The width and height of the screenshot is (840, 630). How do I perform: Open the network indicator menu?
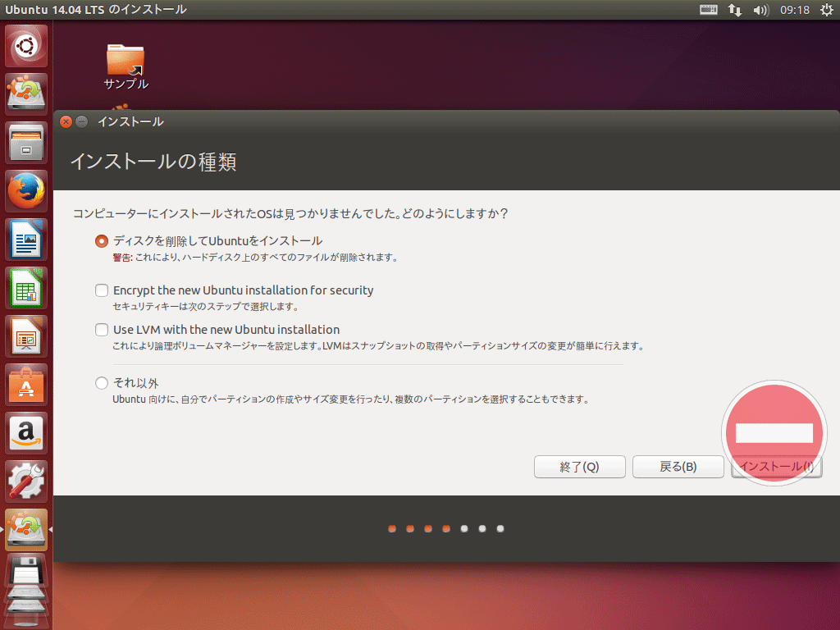point(734,10)
